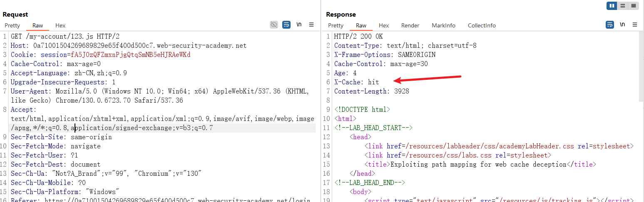
Task: Open the Response Render tab
Action: coord(410,25)
